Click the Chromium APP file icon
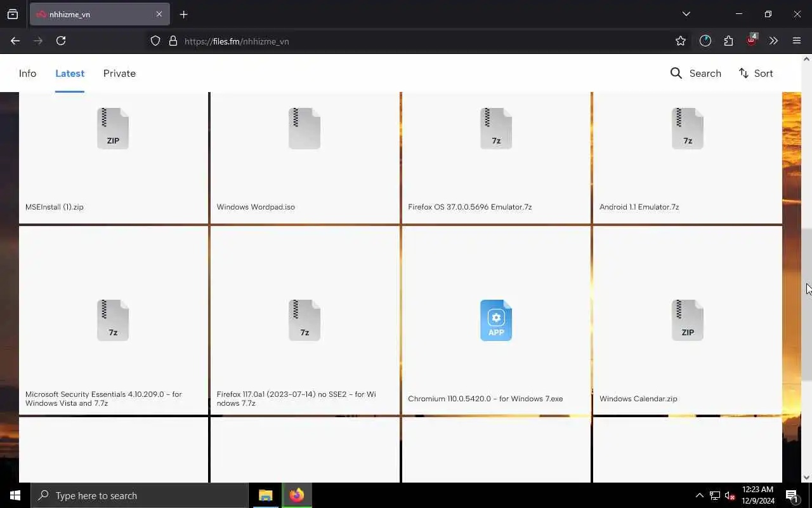Viewport: 812px width, 508px height. click(x=496, y=321)
